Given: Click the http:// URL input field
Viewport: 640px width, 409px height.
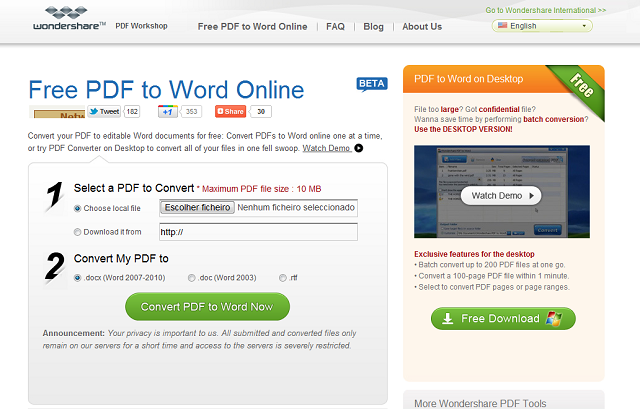Looking at the screenshot, I should click(x=257, y=232).
